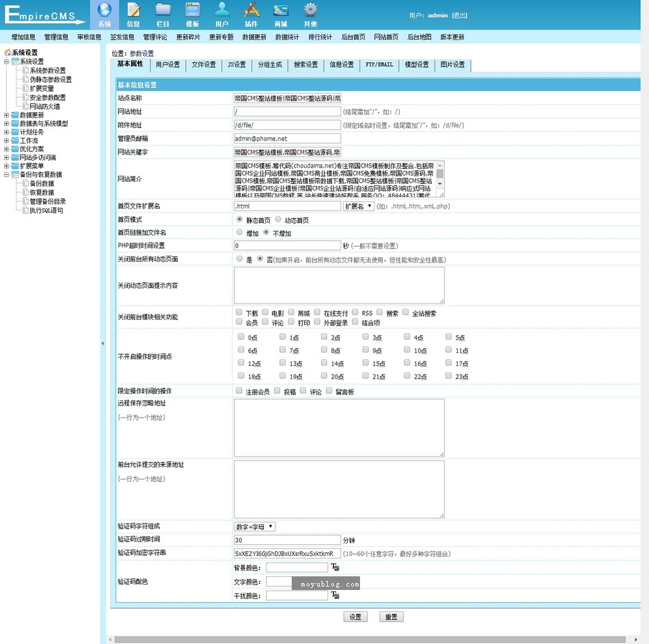The image size is (649, 644).
Task: Switch to the 文件设置 tab
Action: pos(204,65)
